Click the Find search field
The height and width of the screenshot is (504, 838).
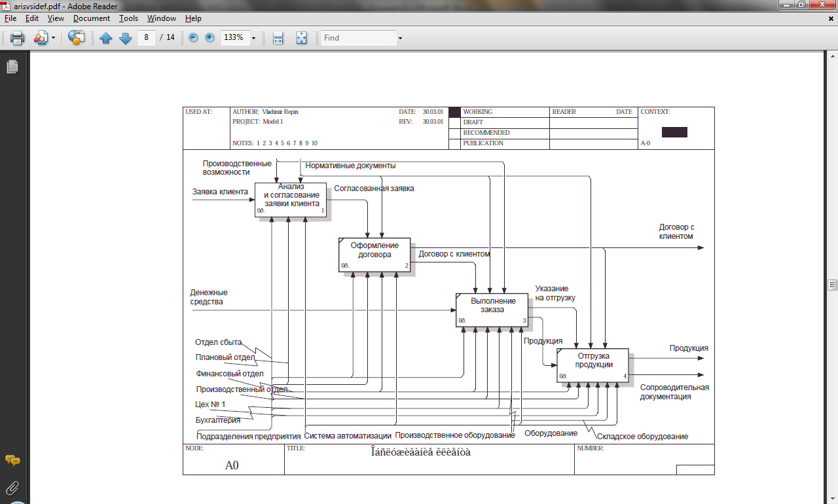click(x=359, y=38)
